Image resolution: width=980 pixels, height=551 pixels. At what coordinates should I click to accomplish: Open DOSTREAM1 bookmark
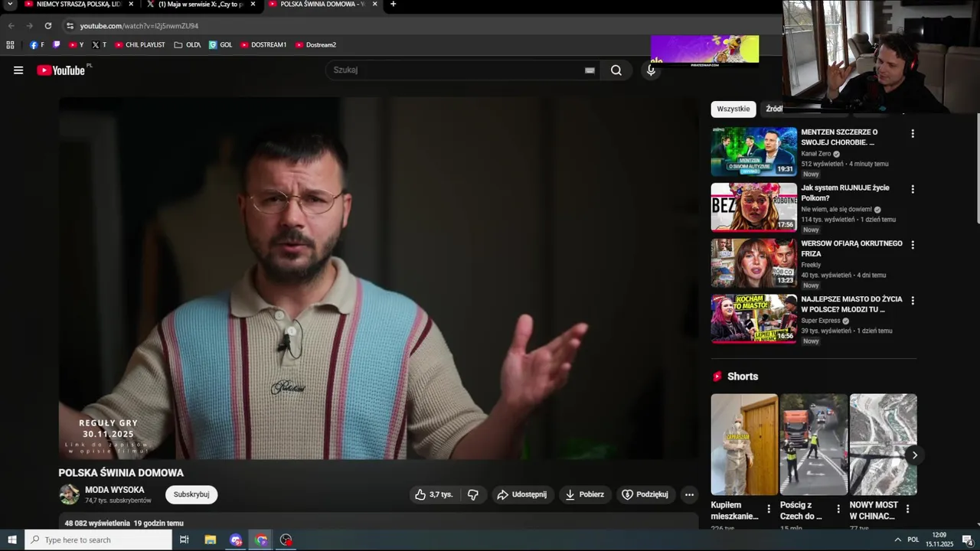pos(263,45)
